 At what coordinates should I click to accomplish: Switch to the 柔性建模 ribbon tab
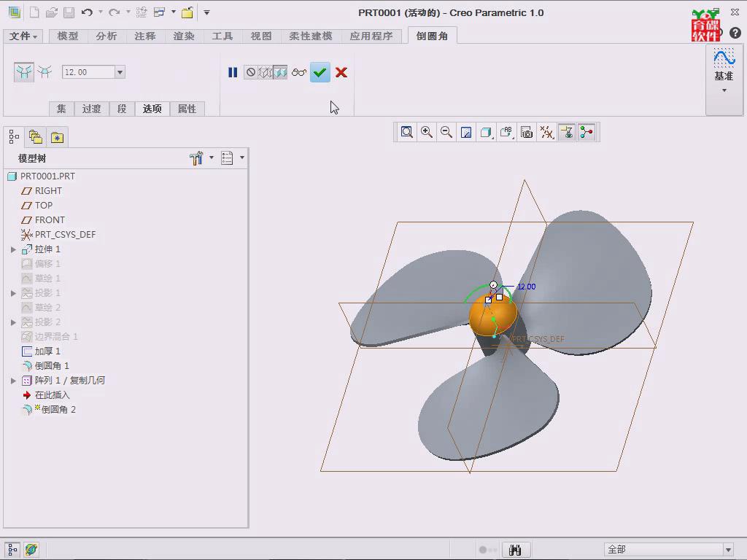311,36
